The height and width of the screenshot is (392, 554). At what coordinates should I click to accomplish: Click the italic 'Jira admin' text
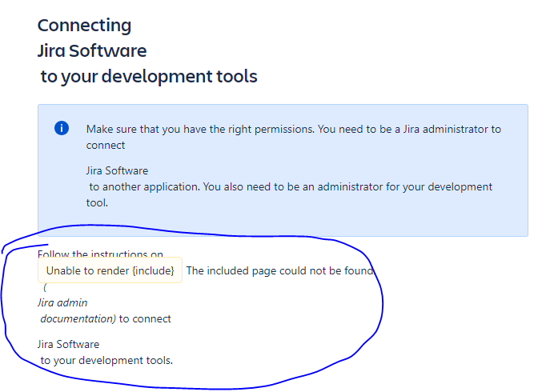[x=62, y=302]
